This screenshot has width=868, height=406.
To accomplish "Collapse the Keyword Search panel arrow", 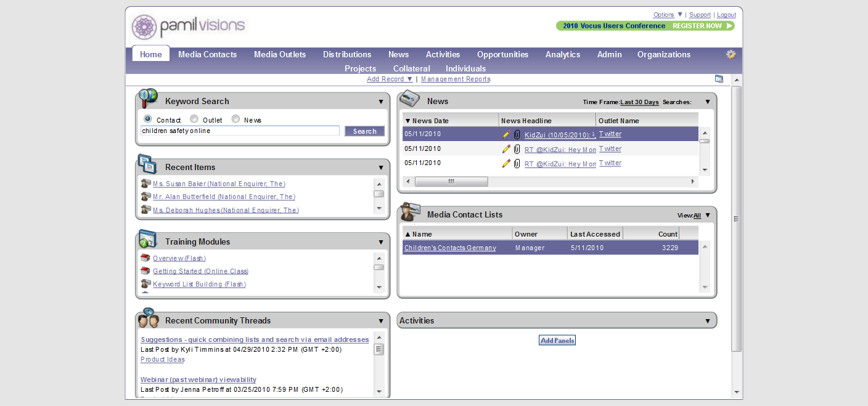I will point(381,102).
